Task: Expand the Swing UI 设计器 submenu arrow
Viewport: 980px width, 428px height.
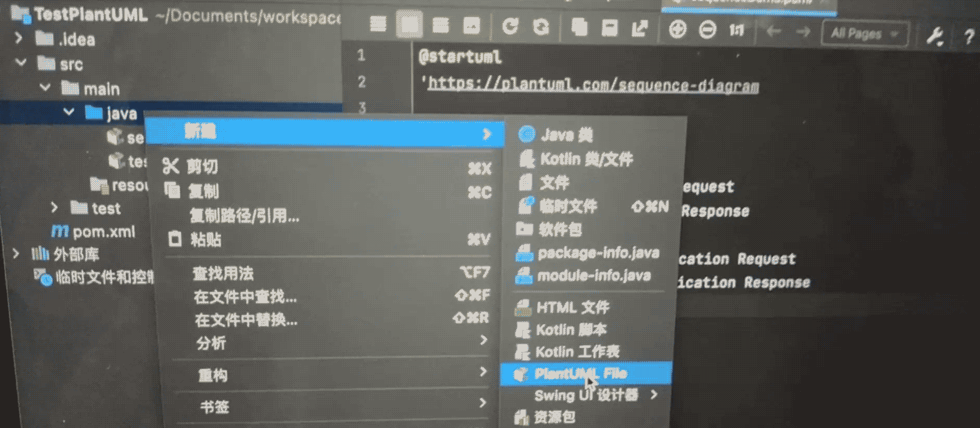Action: (655, 395)
